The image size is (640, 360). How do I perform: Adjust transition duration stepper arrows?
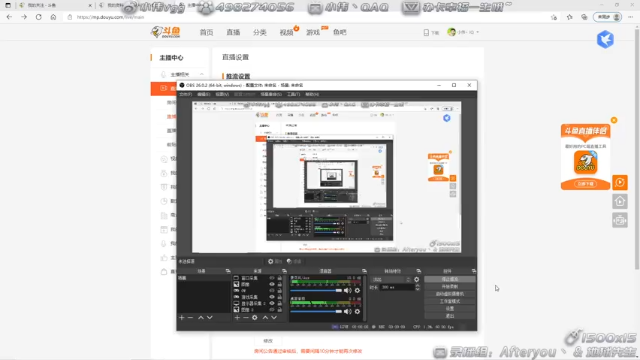(417, 287)
